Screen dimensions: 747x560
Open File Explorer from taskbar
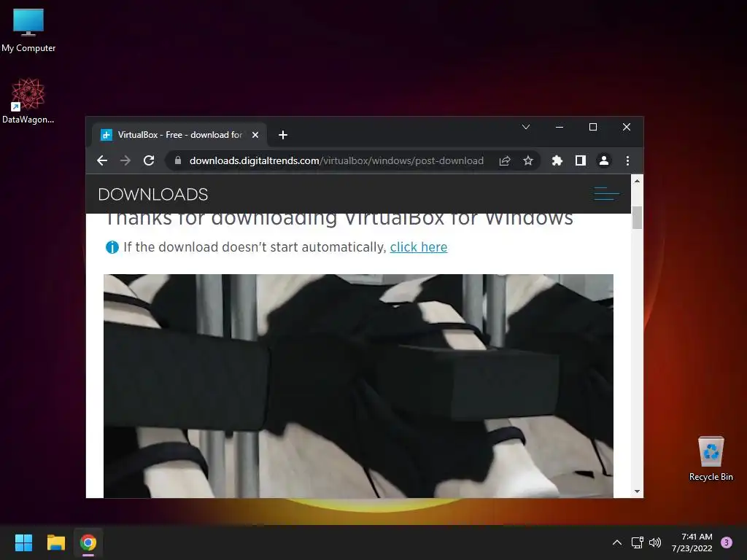[x=55, y=542]
